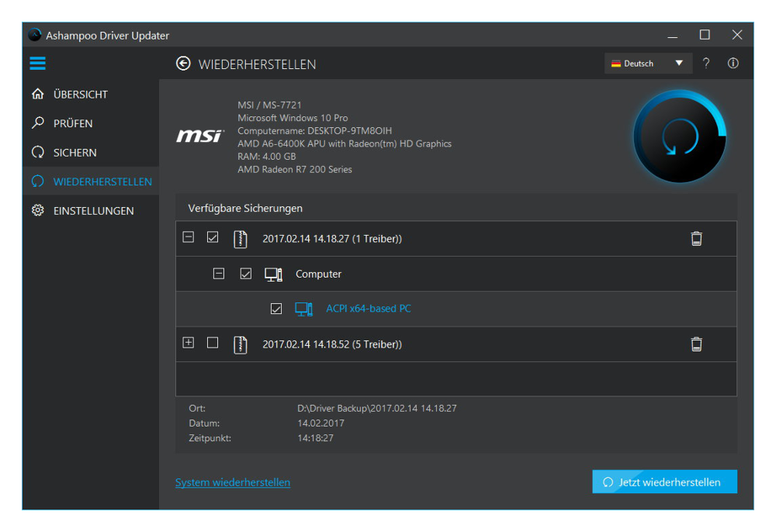This screenshot has width=776, height=532.
Task: Click the MSI manufacturer logo
Action: point(199,136)
